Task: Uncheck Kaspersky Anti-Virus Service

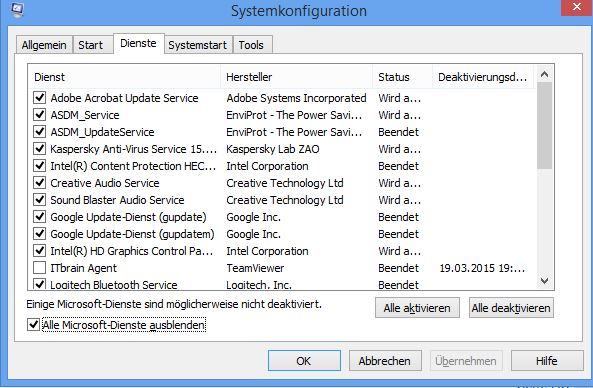Action: pyautogui.click(x=39, y=148)
